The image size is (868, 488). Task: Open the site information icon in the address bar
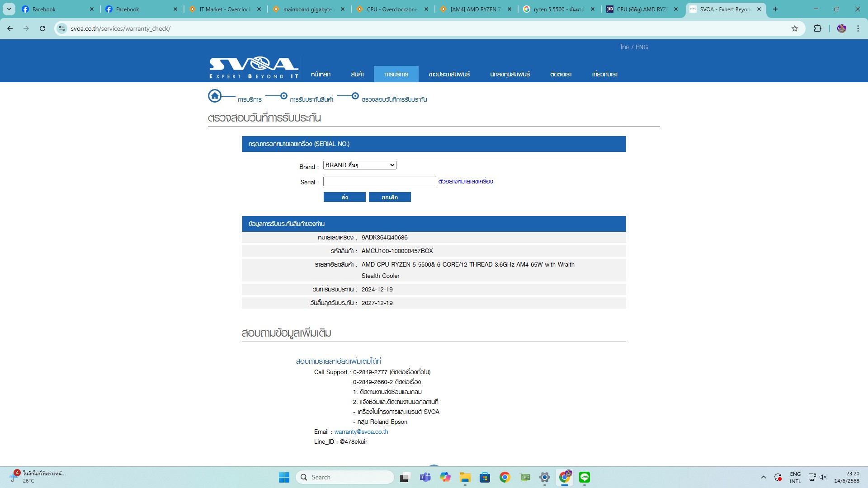[x=62, y=28]
